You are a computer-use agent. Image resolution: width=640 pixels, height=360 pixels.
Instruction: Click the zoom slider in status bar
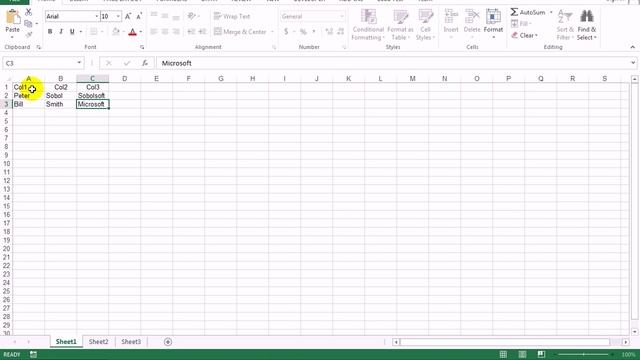pyautogui.click(x=584, y=354)
